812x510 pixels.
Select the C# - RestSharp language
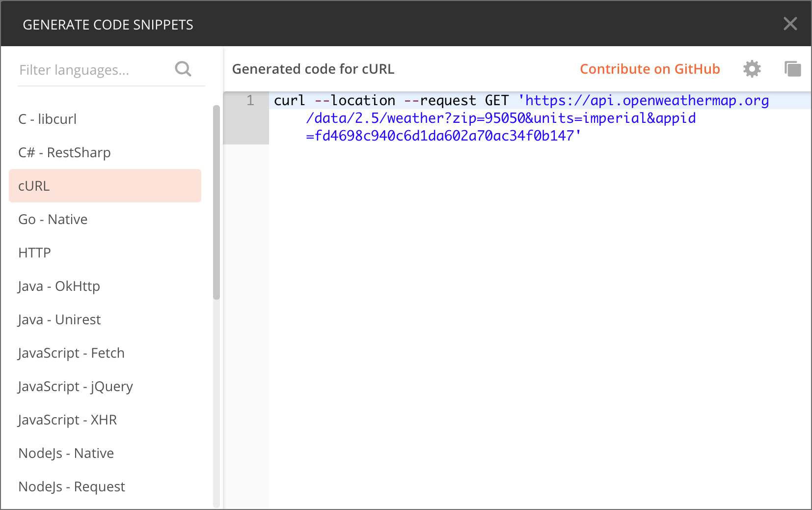[x=64, y=152]
